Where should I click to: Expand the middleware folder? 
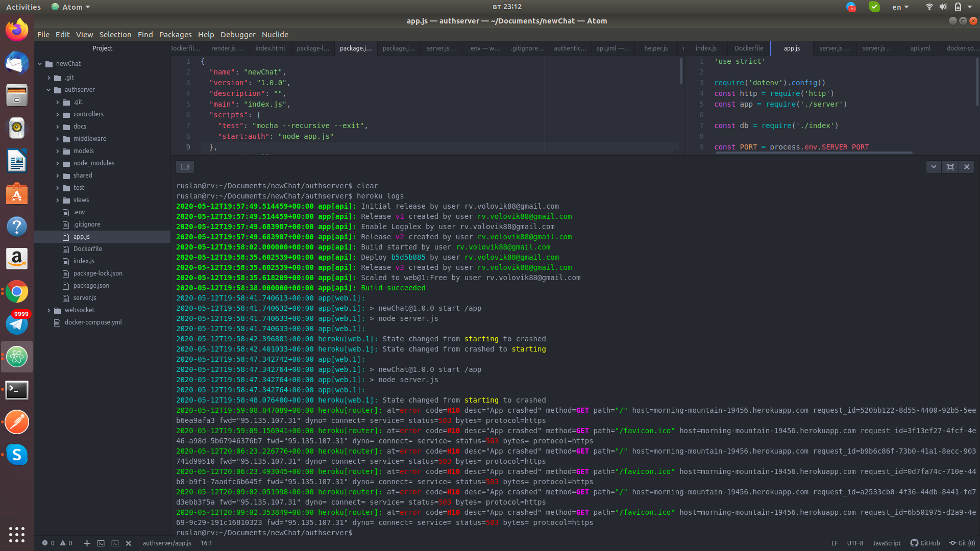coord(57,139)
